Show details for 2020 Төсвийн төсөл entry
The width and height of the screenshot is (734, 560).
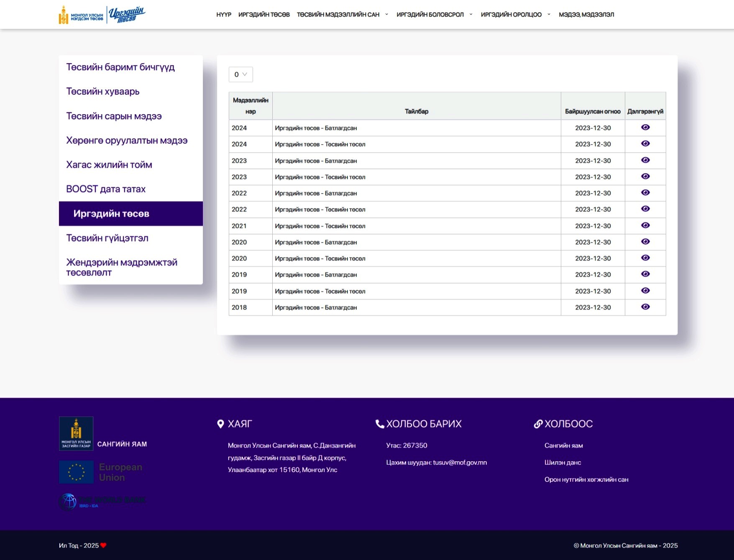coord(645,258)
